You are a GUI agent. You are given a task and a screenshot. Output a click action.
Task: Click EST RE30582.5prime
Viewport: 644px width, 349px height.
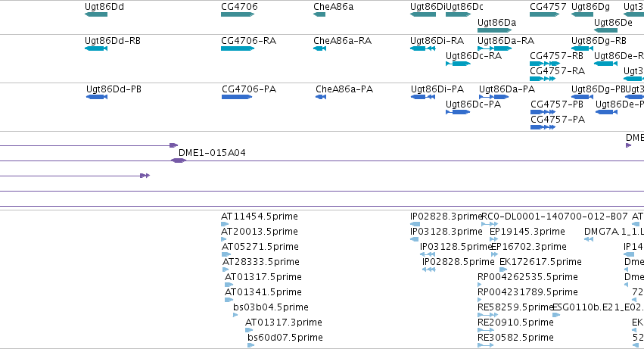pyautogui.click(x=486, y=345)
